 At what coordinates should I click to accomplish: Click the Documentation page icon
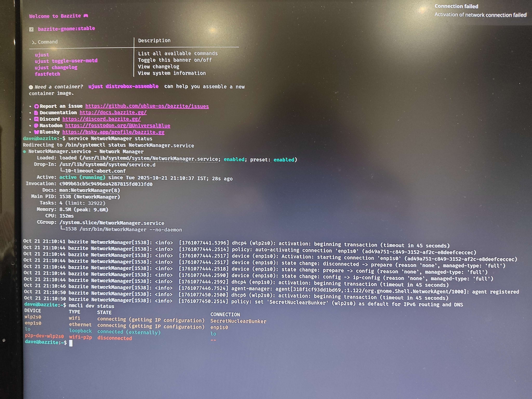click(x=36, y=113)
